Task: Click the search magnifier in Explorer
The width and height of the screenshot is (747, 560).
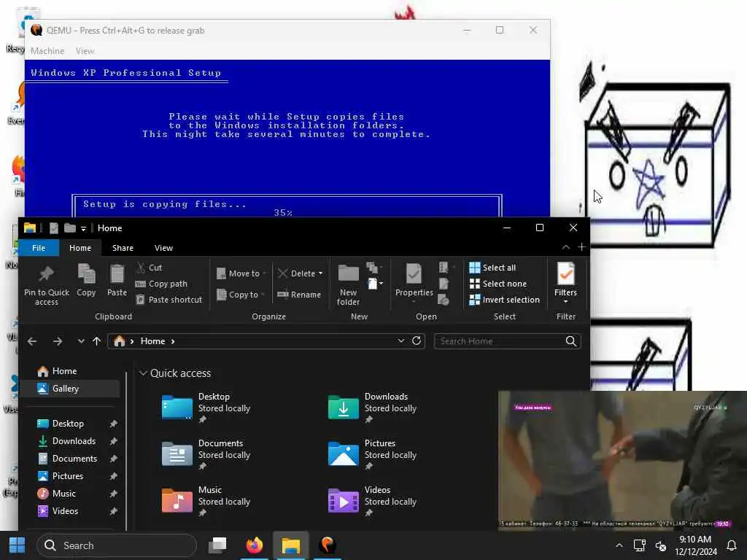Action: 570,341
